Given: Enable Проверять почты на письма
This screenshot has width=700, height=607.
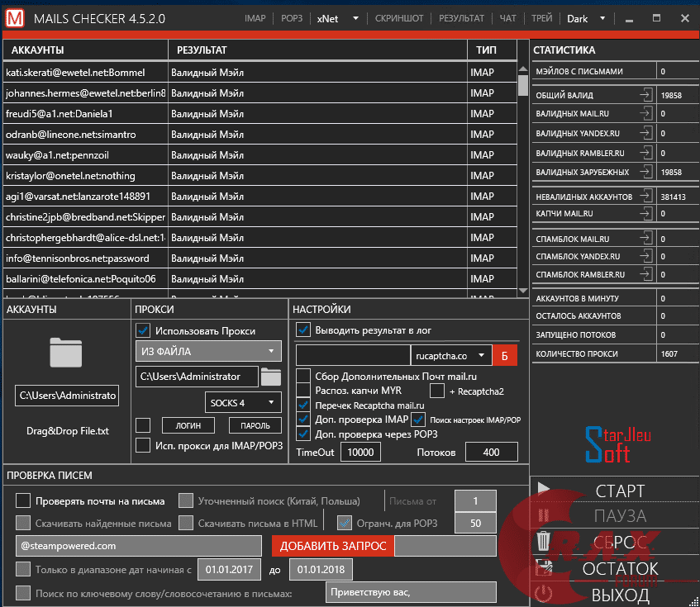Looking at the screenshot, I should coord(22,500).
